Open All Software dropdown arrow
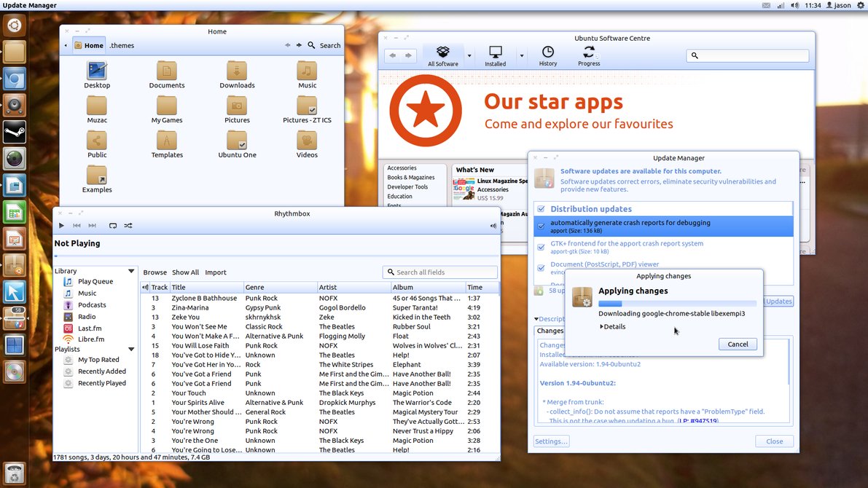Screen dimensions: 868x488 tap(469, 56)
